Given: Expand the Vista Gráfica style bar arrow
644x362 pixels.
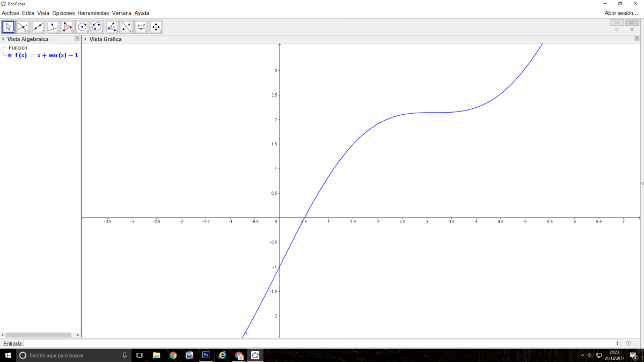Looking at the screenshot, I should pos(85,39).
